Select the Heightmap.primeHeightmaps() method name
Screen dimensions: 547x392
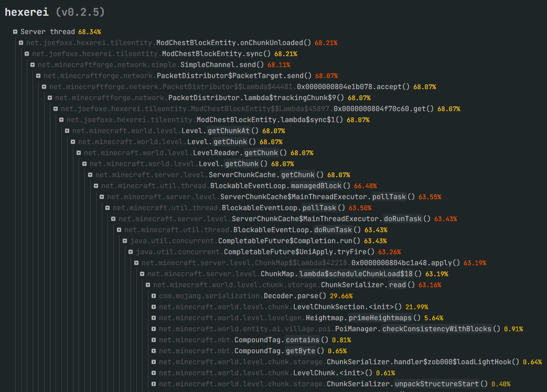click(363, 318)
